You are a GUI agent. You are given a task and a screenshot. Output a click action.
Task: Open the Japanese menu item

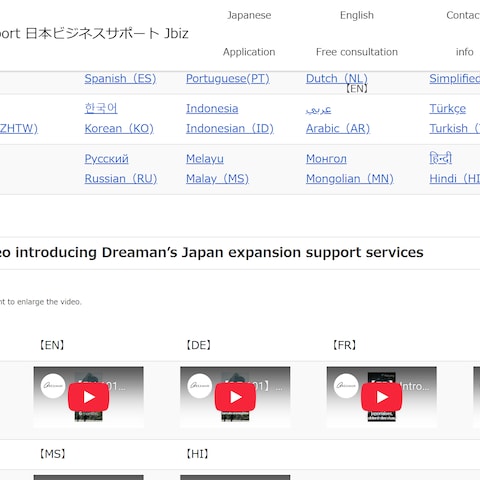pos(249,15)
